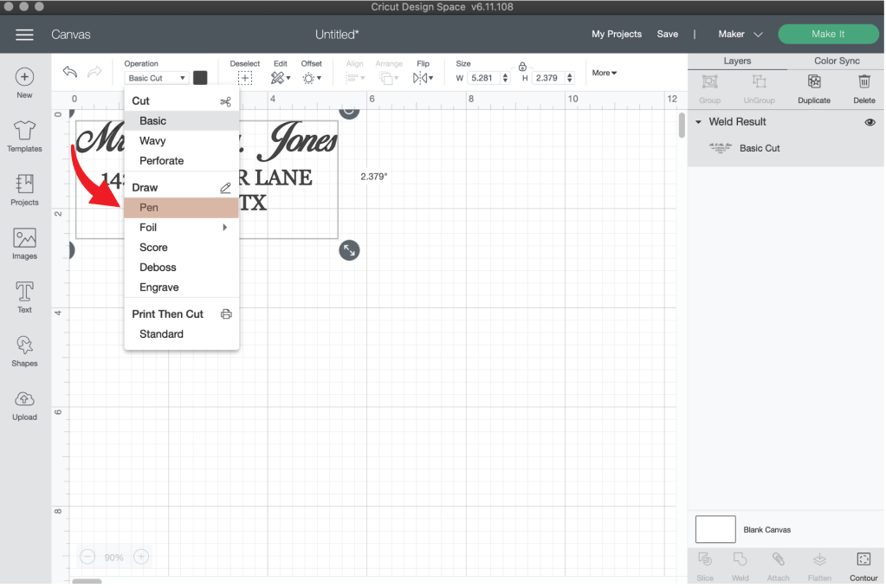Open the Images library
886x588 pixels.
click(24, 243)
